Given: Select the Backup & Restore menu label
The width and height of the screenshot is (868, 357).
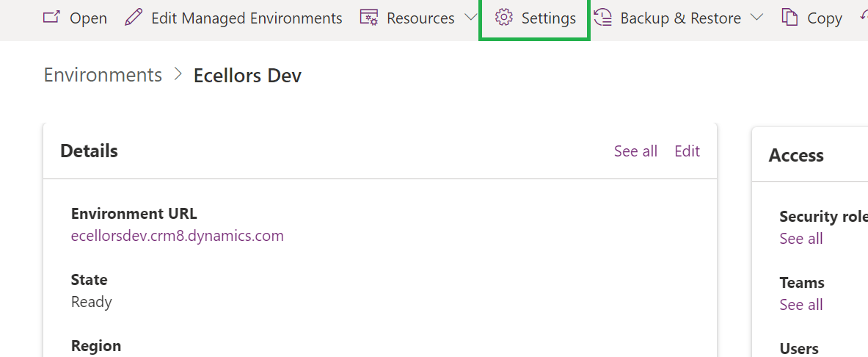Looking at the screenshot, I should point(680,18).
